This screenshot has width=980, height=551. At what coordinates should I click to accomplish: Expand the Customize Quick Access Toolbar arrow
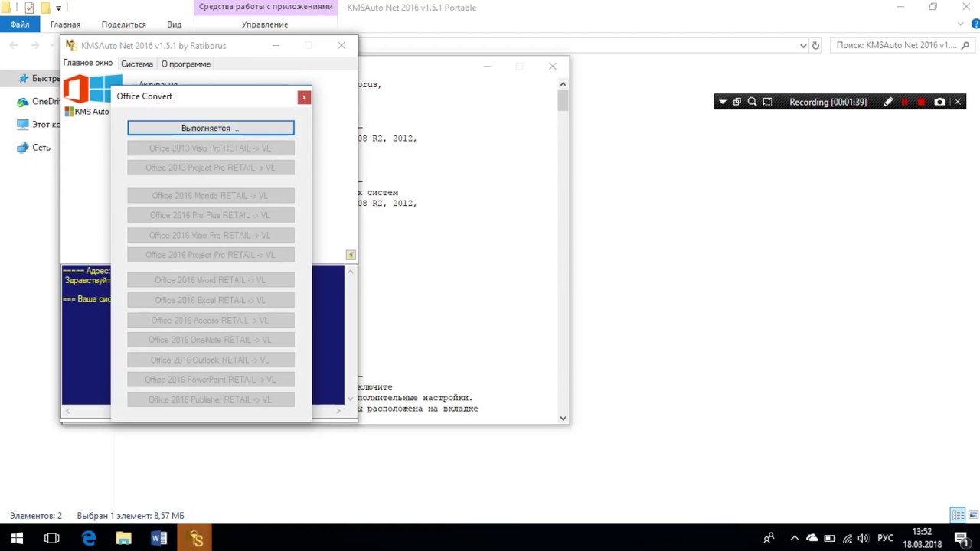(58, 8)
